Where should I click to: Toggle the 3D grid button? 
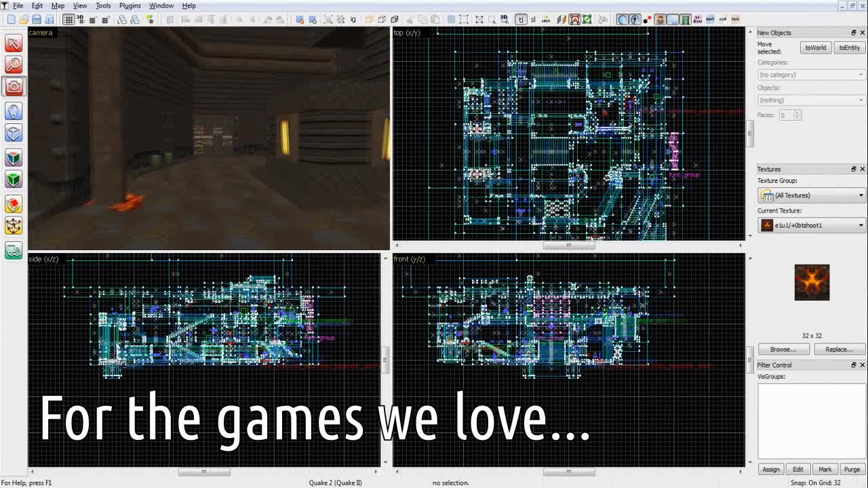coord(80,20)
